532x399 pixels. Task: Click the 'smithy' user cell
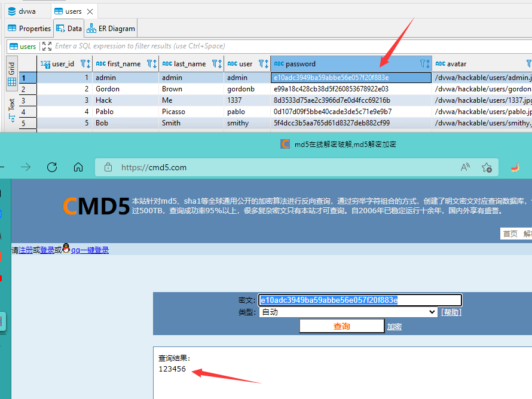247,123
